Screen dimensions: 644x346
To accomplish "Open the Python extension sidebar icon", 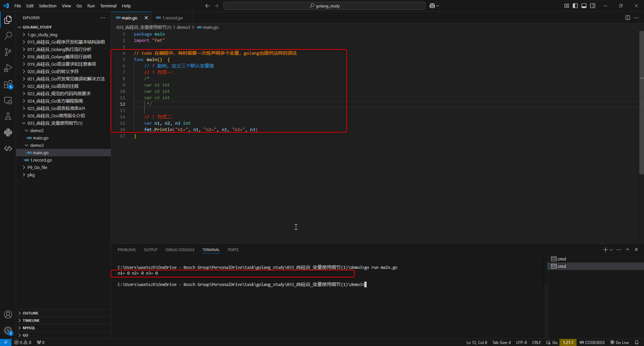I will pos(8,132).
